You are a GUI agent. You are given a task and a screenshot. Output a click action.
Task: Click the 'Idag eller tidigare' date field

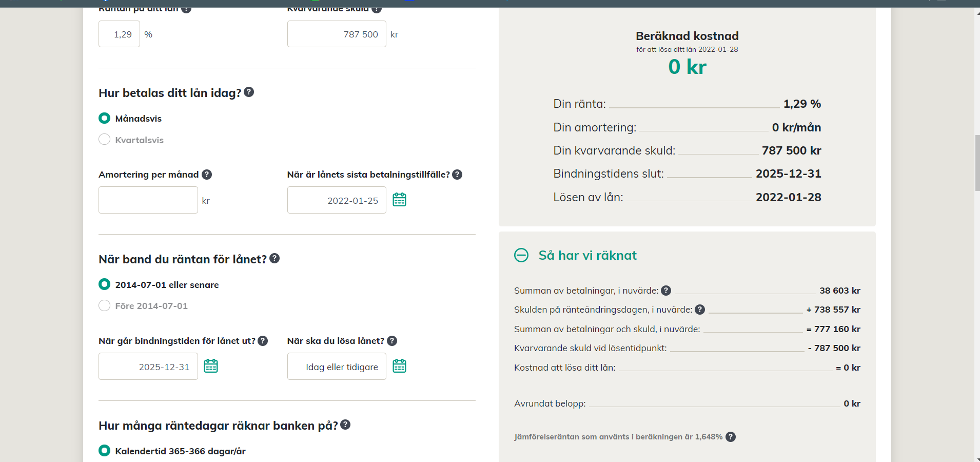pyautogui.click(x=337, y=367)
